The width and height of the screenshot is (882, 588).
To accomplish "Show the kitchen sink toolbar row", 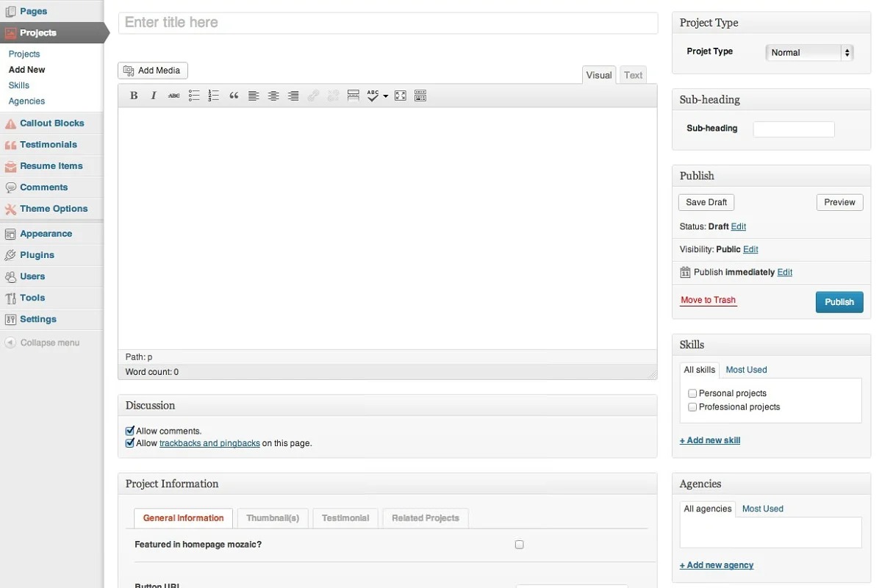I will coord(420,96).
